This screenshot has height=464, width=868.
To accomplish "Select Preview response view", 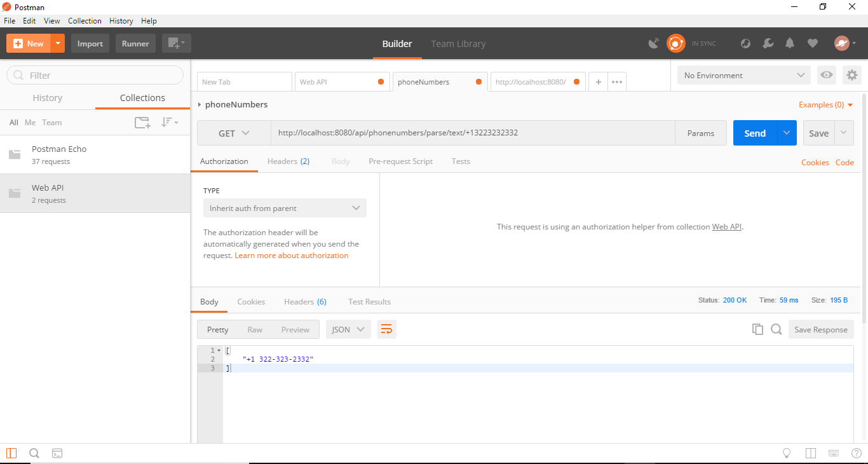I will pos(295,329).
